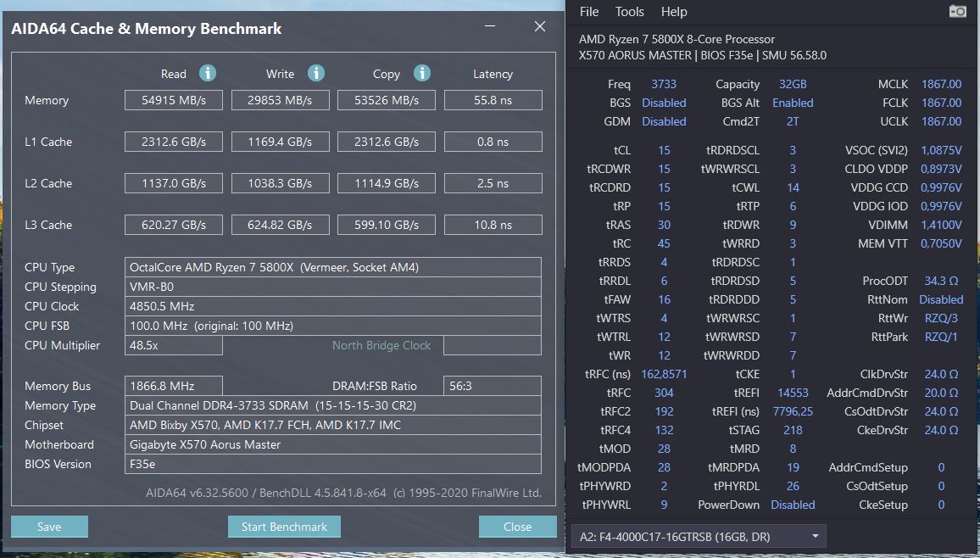980x558 pixels.
Task: Click the BIOS Version F35e field
Action: pos(333,464)
